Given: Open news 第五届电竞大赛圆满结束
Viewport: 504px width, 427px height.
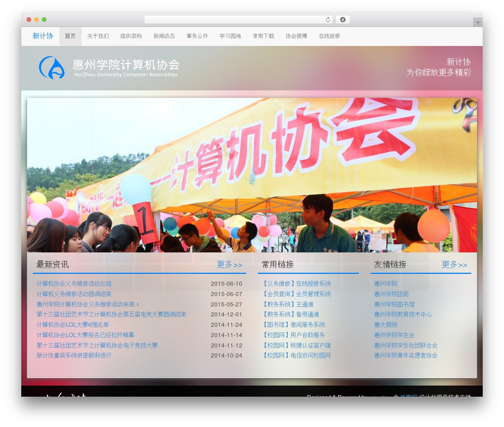Looking at the screenshot, I should (x=111, y=314).
